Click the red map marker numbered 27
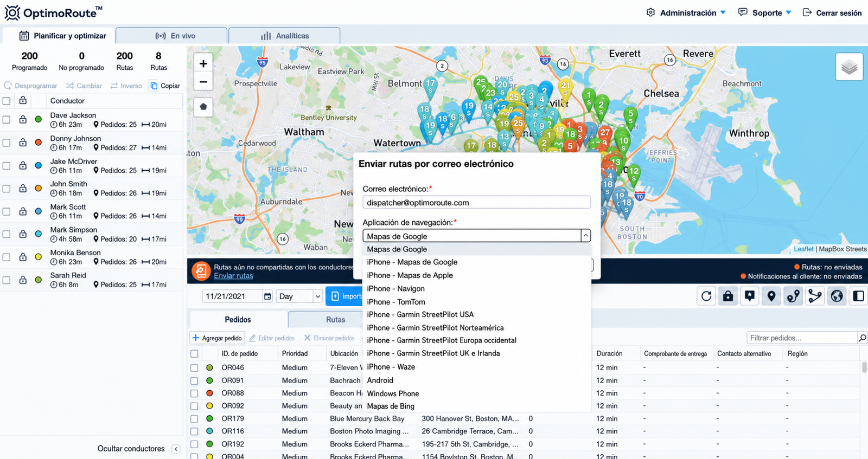 point(605,134)
